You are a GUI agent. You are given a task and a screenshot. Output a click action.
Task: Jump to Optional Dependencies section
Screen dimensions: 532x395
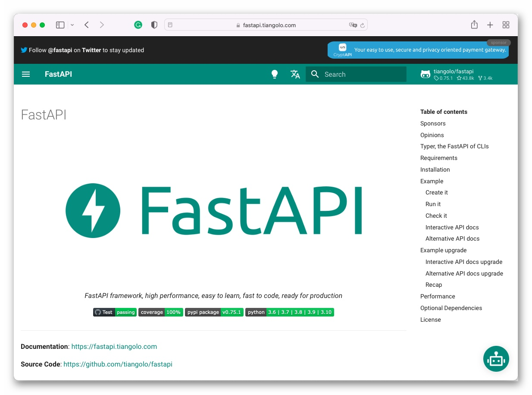(451, 308)
